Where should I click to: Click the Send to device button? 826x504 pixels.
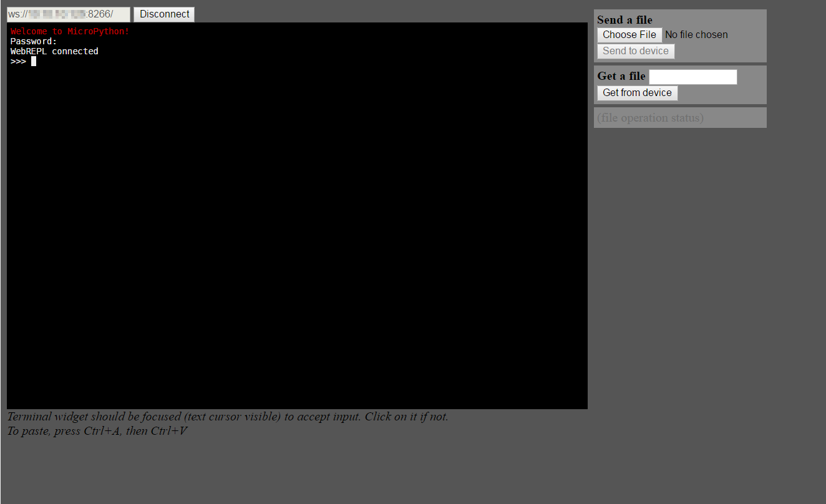(x=635, y=51)
